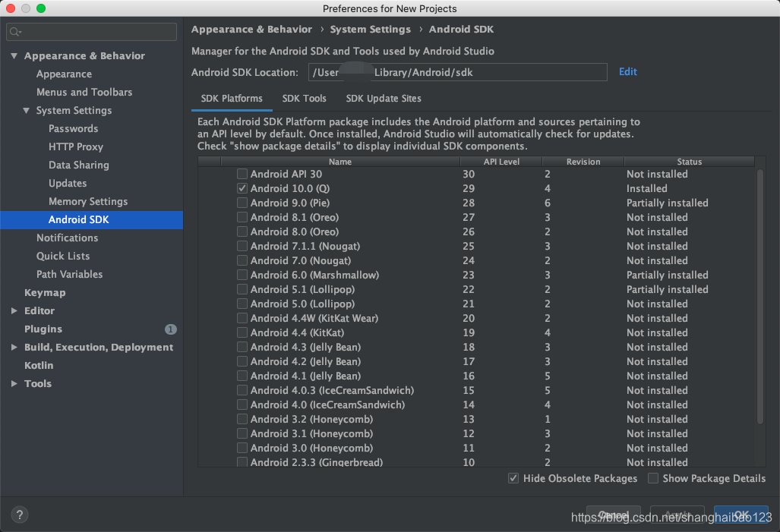Check the Android 7.1.1 (Nougat) checkbox
Viewport: 780px width, 532px height.
pos(242,246)
